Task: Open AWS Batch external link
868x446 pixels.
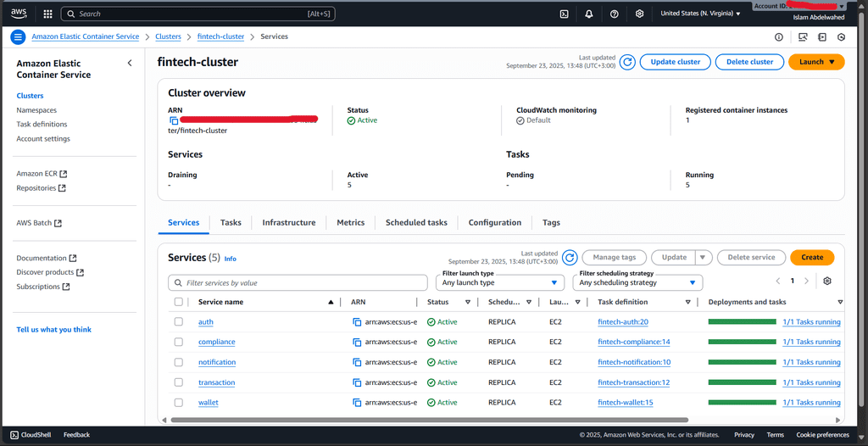Action: pos(39,223)
